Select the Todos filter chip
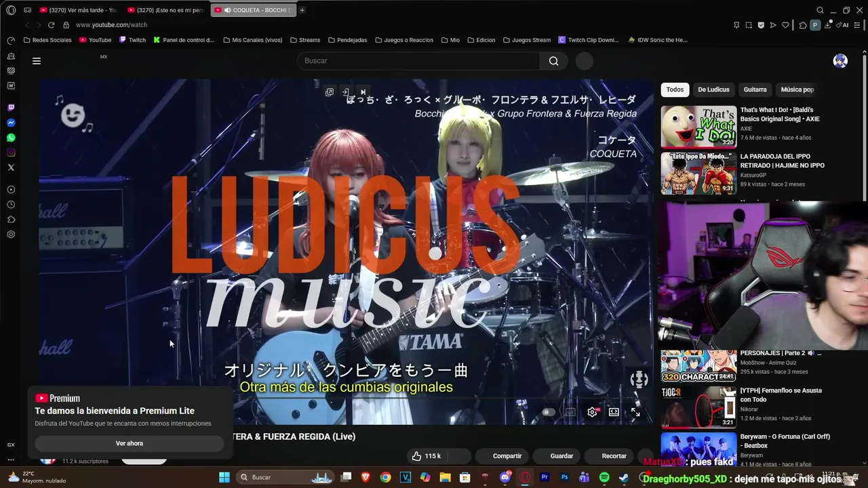Screen dimensions: 868x488 click(675, 89)
